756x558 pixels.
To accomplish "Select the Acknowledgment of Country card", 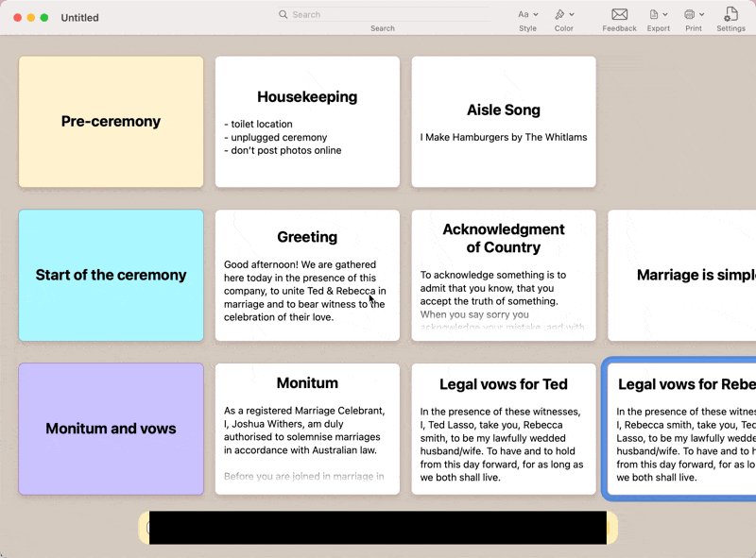I will [x=504, y=275].
